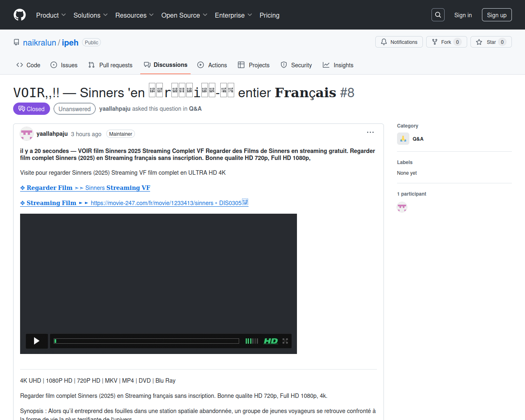Open the search magnifier button
525x420 pixels.
coord(438,15)
